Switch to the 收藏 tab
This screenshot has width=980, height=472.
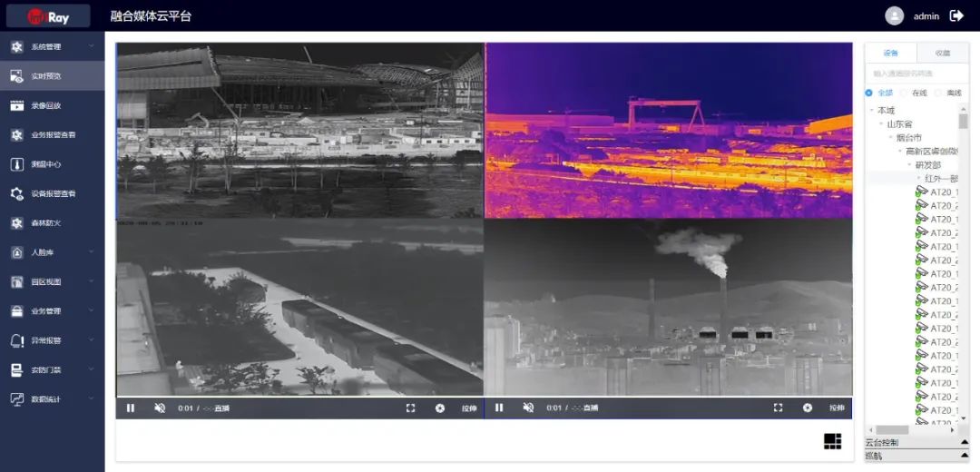point(943,54)
